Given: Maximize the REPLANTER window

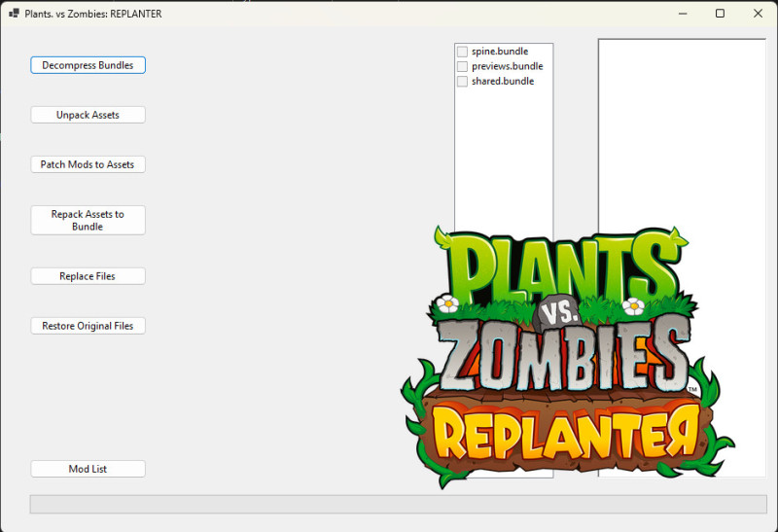Looking at the screenshot, I should pyautogui.click(x=720, y=14).
